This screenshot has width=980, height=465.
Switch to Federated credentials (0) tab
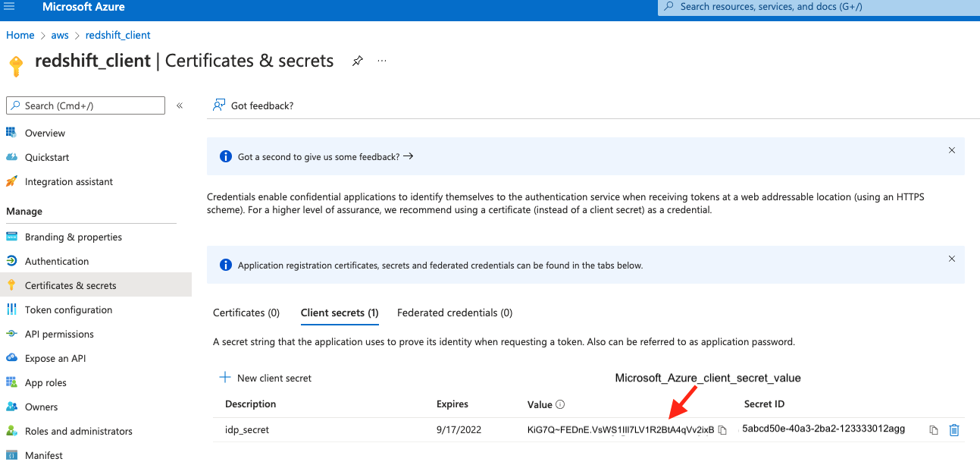click(455, 313)
